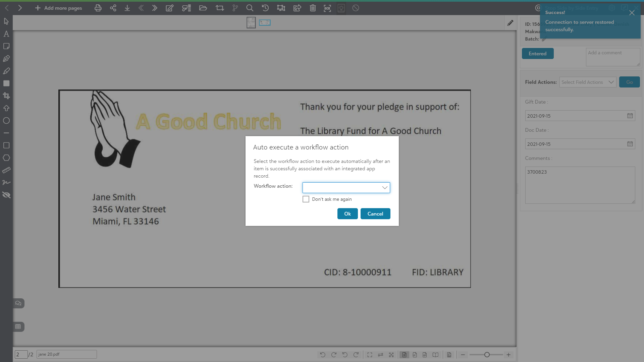Open the Gift Date calendar picker

click(630, 116)
